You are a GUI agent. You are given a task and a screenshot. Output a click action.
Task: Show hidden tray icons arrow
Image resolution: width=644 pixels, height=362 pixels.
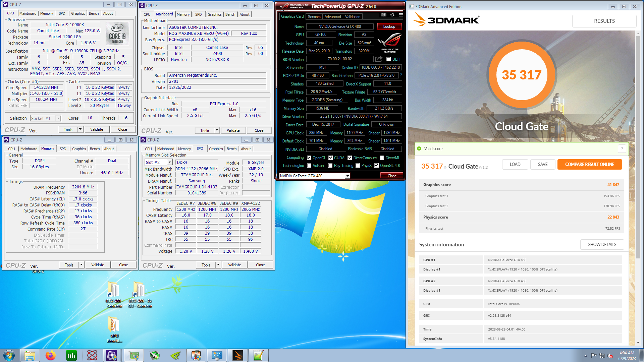(x=586, y=356)
